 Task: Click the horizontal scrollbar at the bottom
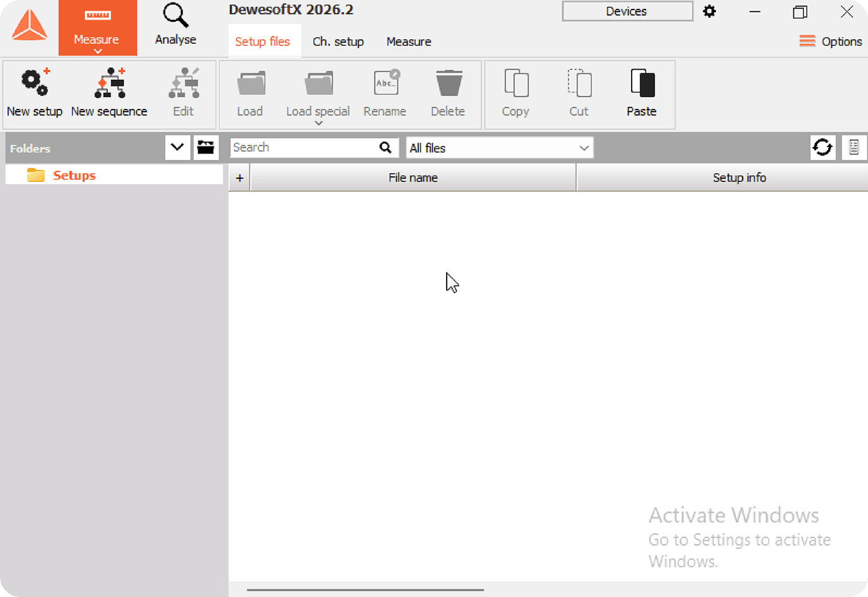pos(366,589)
